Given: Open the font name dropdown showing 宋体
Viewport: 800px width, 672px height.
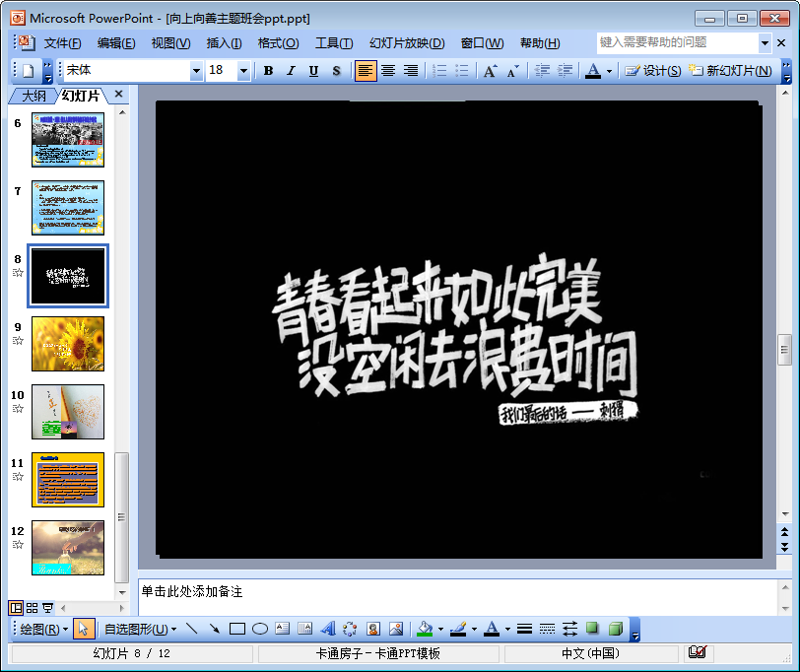Looking at the screenshot, I should (196, 71).
